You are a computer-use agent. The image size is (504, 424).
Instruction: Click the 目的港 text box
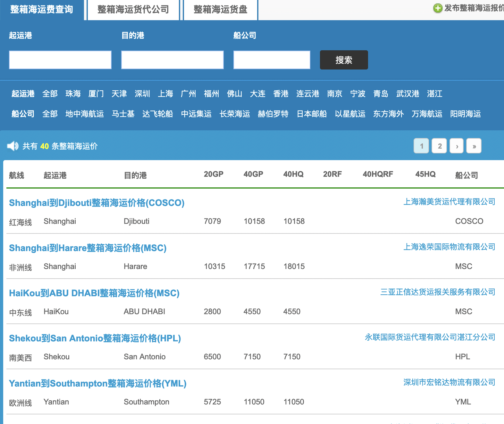[x=172, y=60]
